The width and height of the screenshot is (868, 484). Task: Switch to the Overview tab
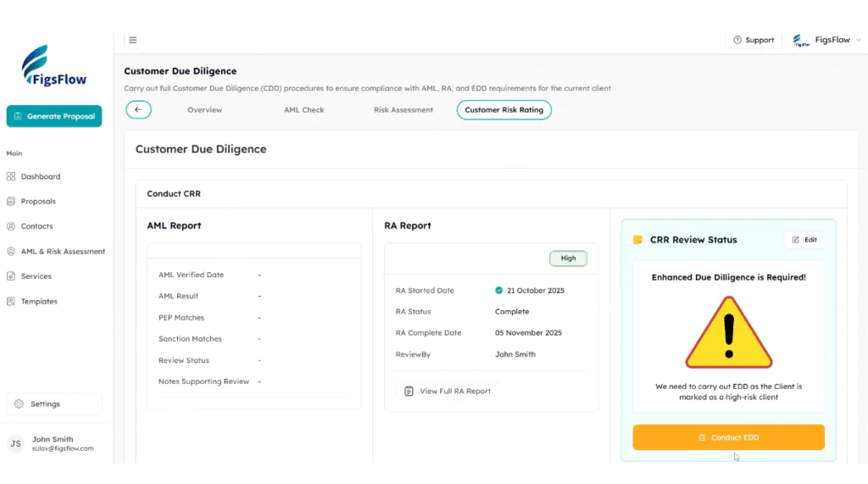pos(204,110)
